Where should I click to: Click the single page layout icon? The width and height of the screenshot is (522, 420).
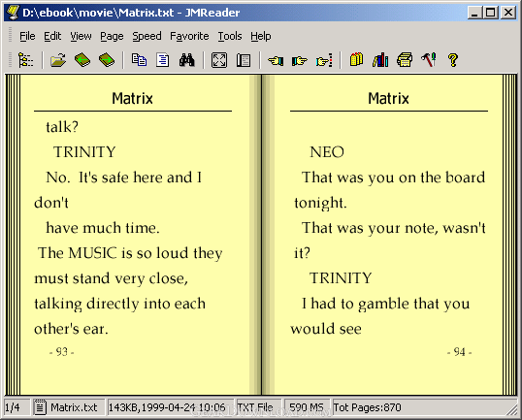[244, 60]
